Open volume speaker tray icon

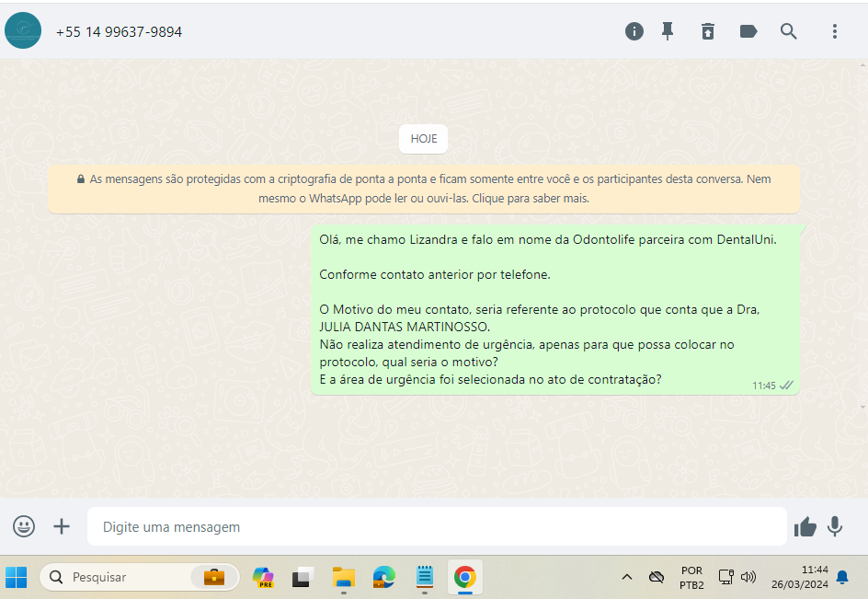tap(748, 578)
